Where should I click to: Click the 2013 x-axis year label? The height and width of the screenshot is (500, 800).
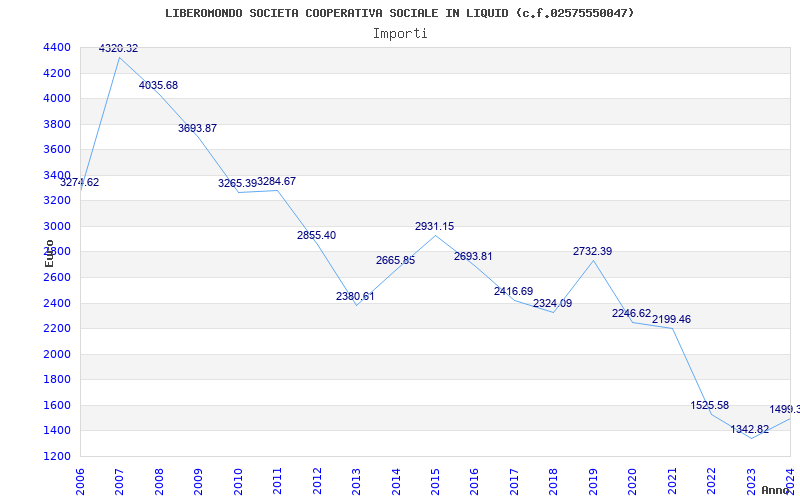pos(356,481)
